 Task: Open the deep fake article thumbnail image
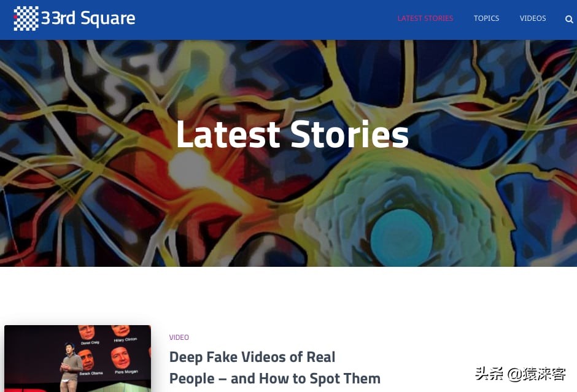click(x=77, y=358)
